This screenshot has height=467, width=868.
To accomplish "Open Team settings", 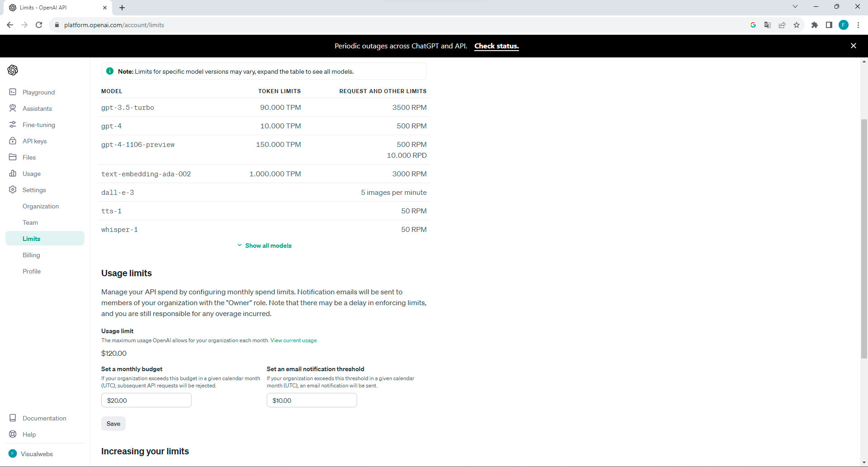I will click(x=30, y=222).
